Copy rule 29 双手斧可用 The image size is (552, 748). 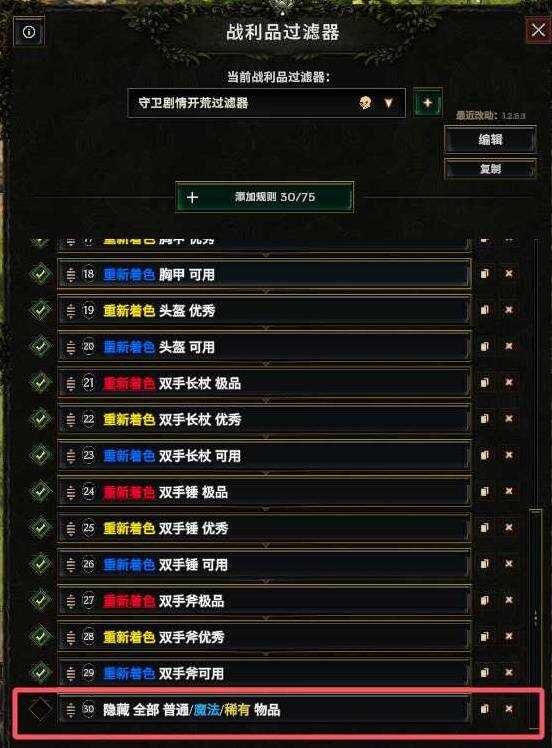click(x=484, y=673)
